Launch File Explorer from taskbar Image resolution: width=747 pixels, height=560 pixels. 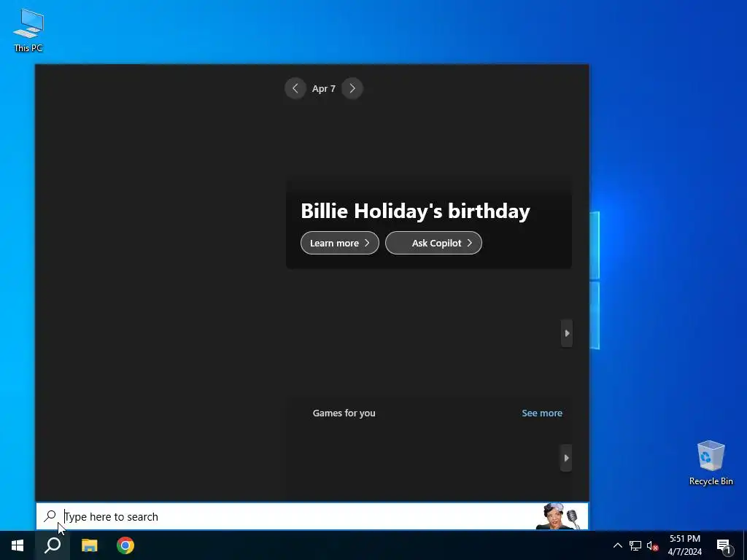click(x=89, y=545)
